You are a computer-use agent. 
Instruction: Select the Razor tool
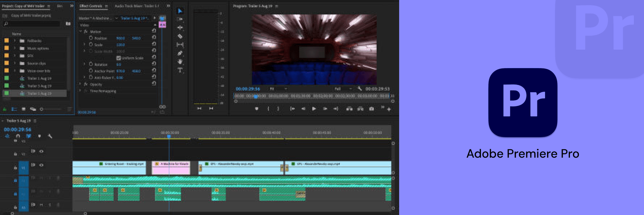tap(180, 36)
